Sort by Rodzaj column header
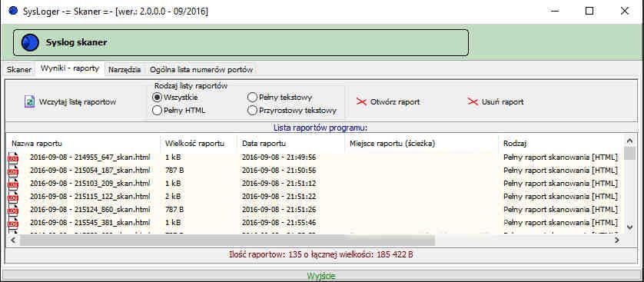644x282 pixels. coord(561,144)
